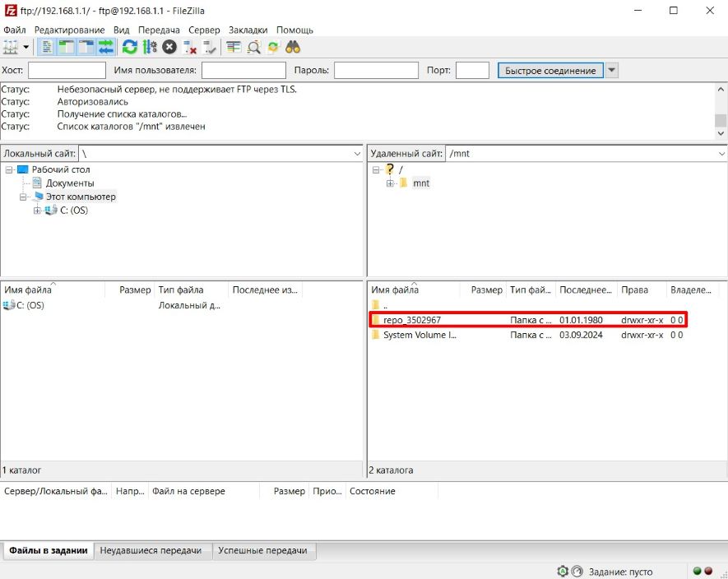Cancel current operation with the X icon
Screen dimensions: 728x579
click(x=169, y=47)
